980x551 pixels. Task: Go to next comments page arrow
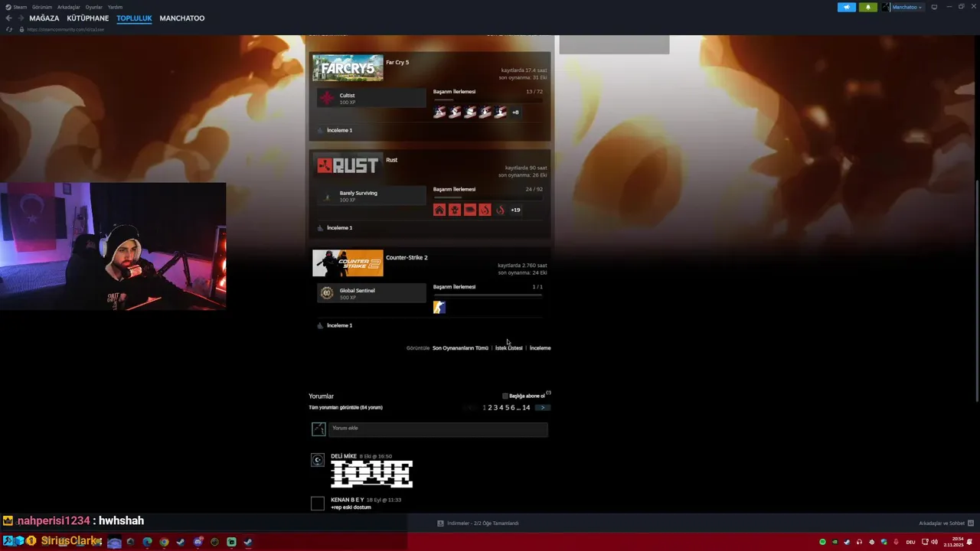(x=542, y=408)
